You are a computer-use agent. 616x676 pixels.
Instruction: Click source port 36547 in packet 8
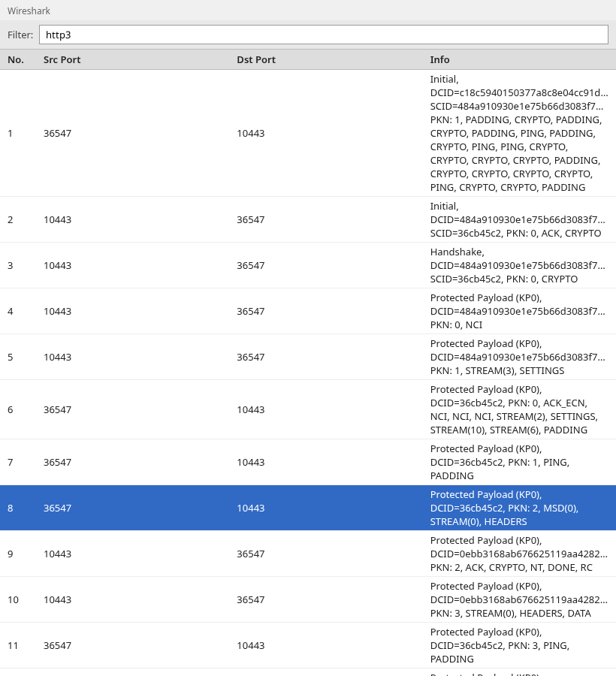pyautogui.click(x=57, y=508)
